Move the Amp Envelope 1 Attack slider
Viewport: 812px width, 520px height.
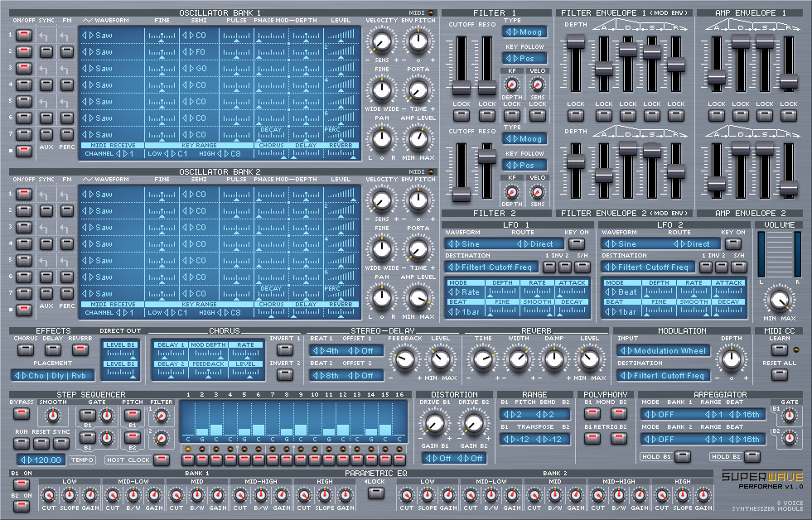[x=717, y=76]
